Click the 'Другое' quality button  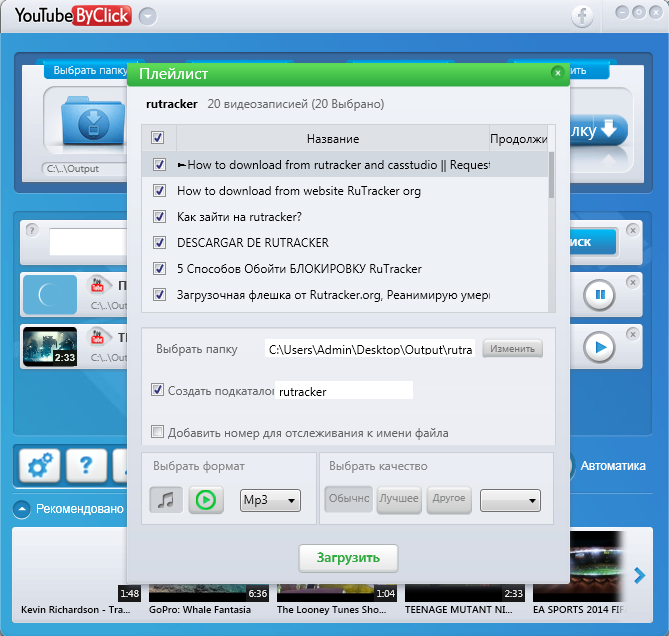pos(449,499)
